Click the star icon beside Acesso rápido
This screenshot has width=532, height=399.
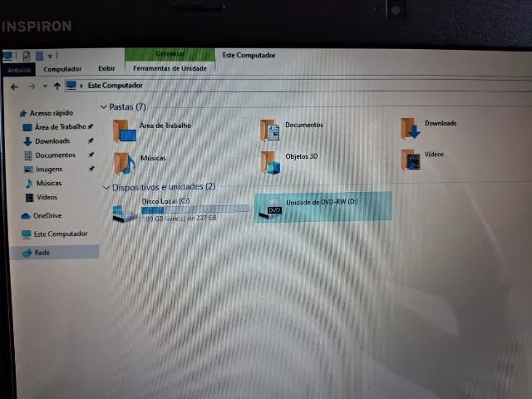(22, 114)
